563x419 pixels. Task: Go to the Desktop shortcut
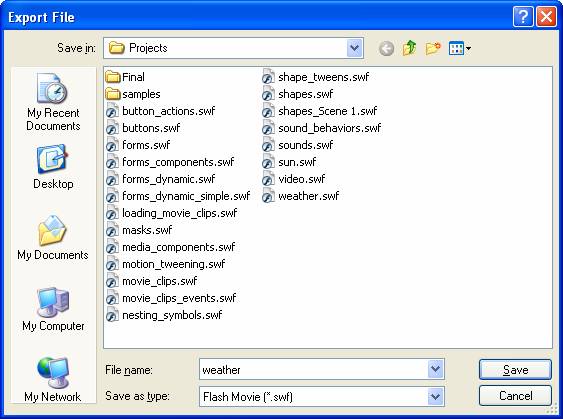click(53, 167)
